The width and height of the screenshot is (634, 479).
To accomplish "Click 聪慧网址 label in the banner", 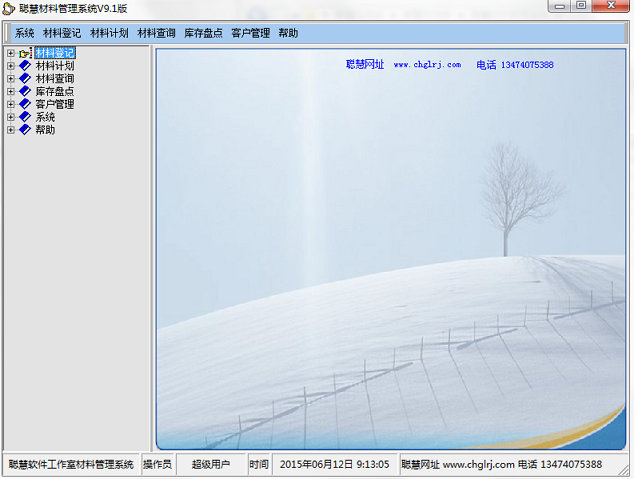I will [365, 64].
